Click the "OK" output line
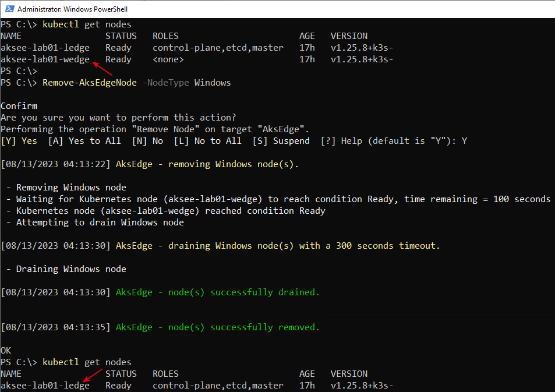This screenshot has height=392, width=555. click(6, 351)
